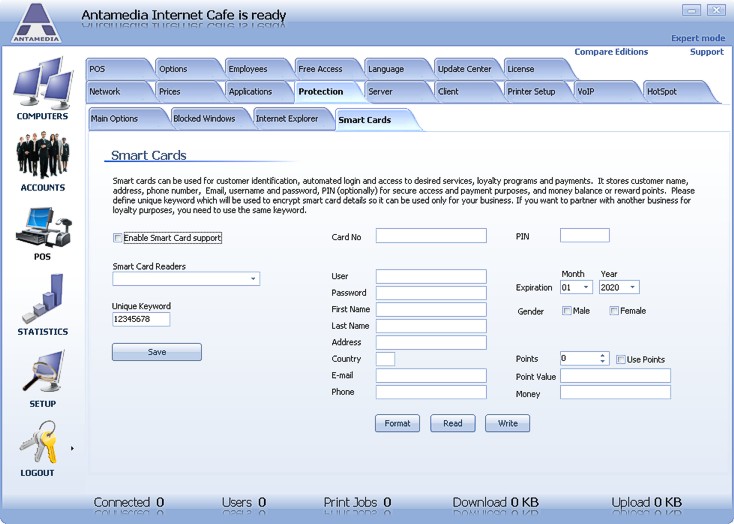
Task: Click the Country input field
Action: [385, 359]
